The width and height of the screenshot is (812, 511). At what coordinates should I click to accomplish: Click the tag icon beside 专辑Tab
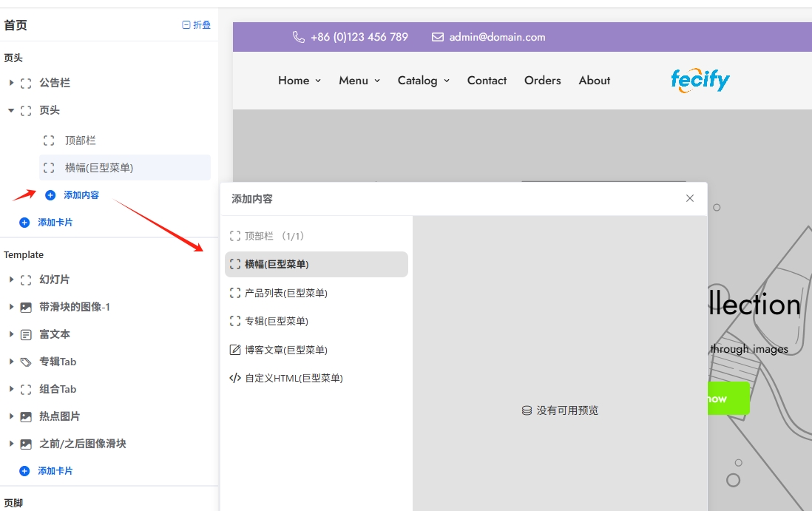(x=26, y=362)
